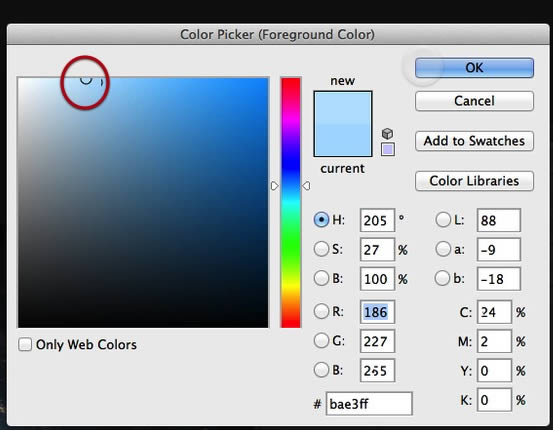Click the Lab a field showing -9
553x430 pixels.
coord(499,249)
